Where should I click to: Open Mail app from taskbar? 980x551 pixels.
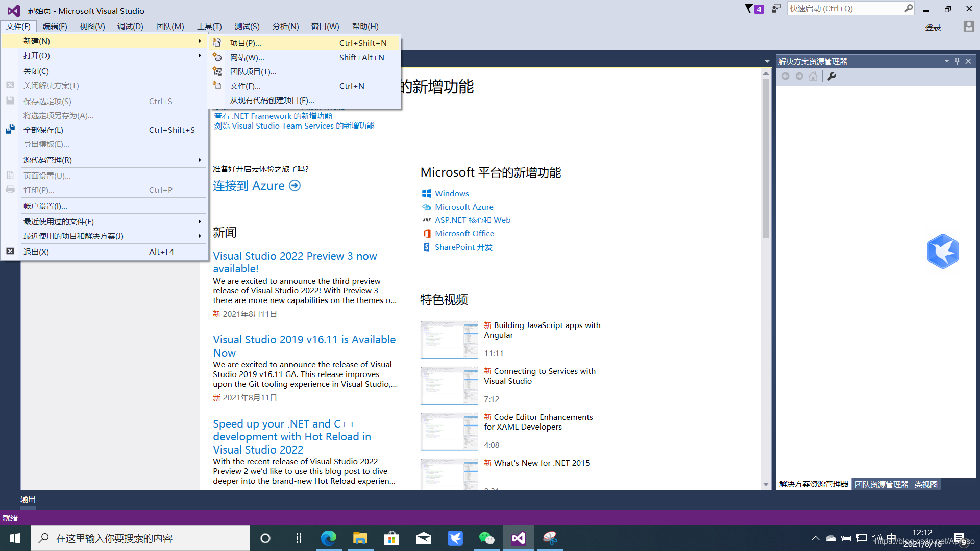(x=424, y=538)
